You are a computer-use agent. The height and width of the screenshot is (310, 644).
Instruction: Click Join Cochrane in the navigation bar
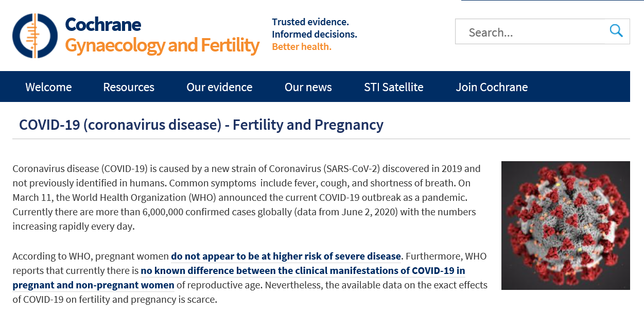(492, 87)
